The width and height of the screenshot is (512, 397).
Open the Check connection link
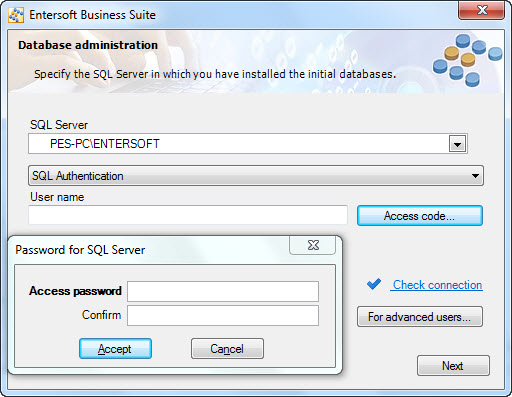click(437, 285)
